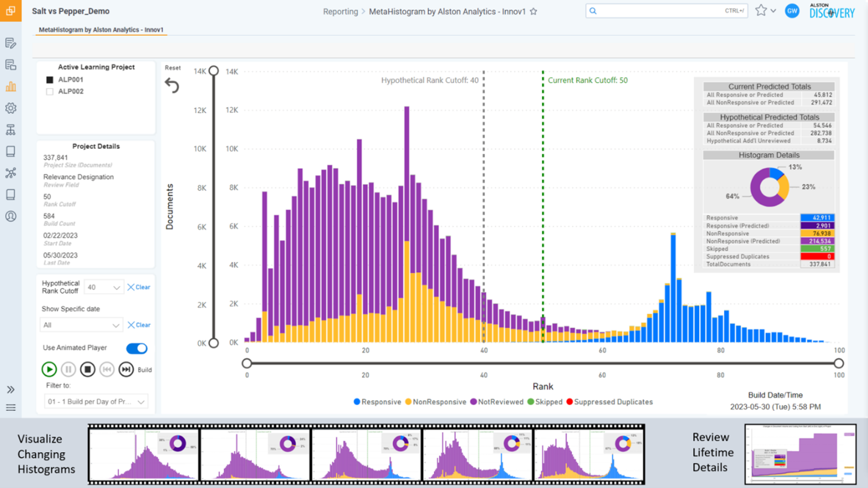Click the Stop playback button
This screenshot has height=488, width=868.
[x=88, y=369]
